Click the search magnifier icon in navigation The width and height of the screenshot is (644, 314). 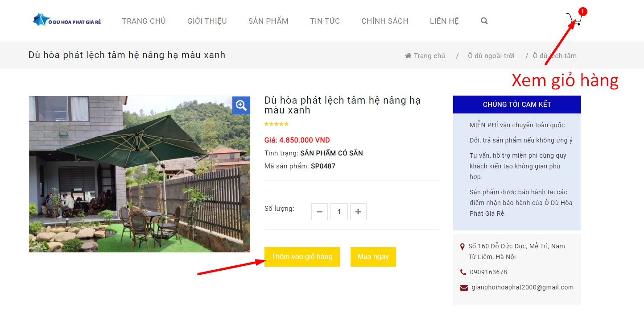tap(484, 21)
